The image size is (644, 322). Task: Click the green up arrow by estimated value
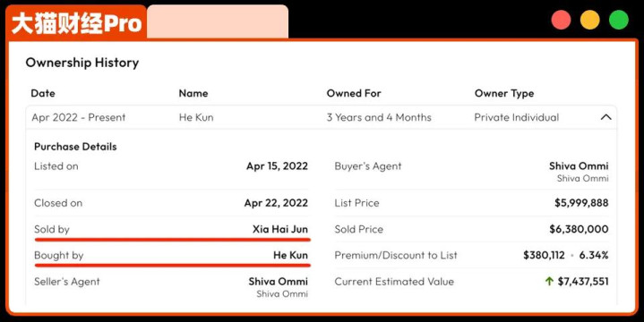tap(549, 282)
